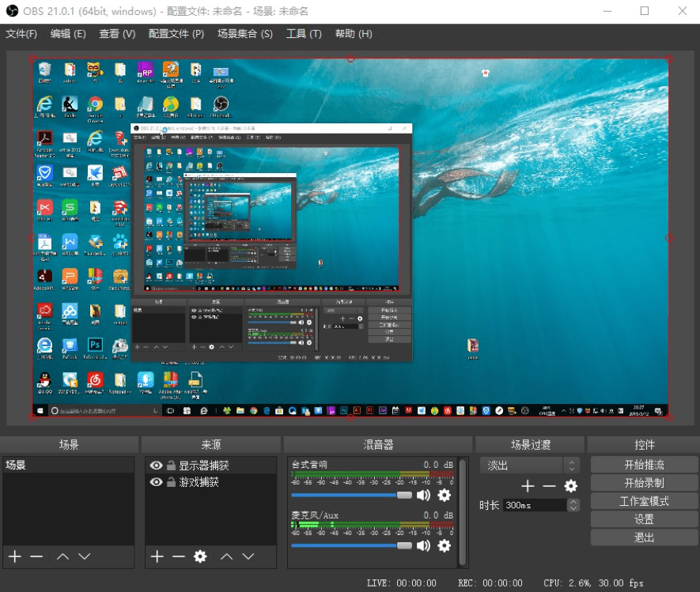Open source properties with the gear icon
The width and height of the screenshot is (700, 592).
point(200,556)
